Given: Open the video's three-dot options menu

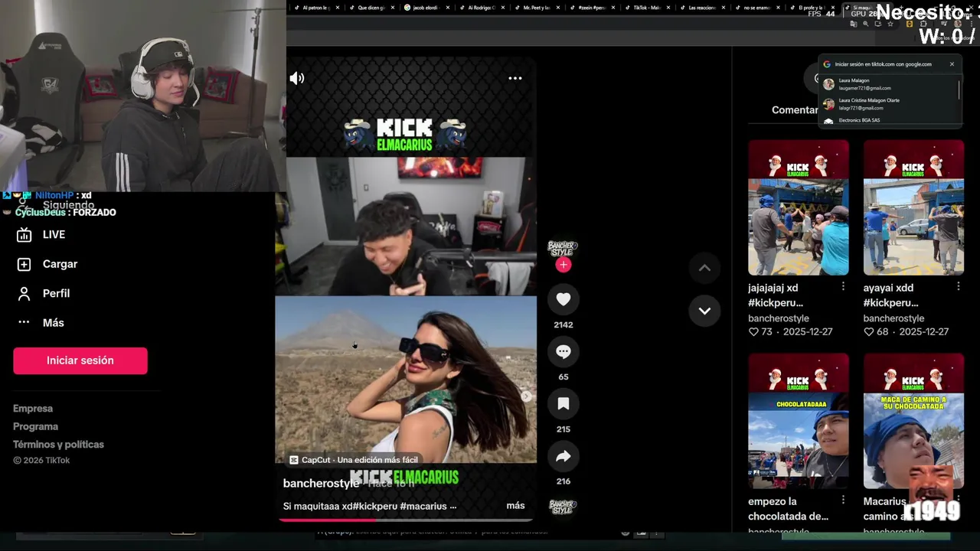Looking at the screenshot, I should click(x=515, y=78).
